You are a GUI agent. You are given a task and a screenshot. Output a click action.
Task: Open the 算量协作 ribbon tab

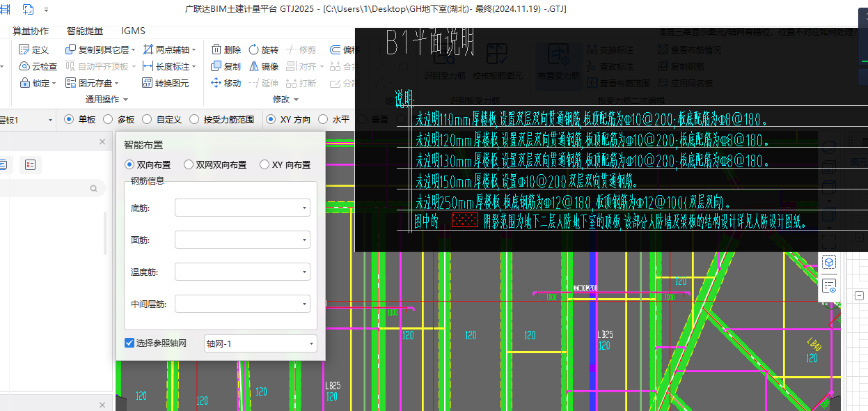(31, 31)
